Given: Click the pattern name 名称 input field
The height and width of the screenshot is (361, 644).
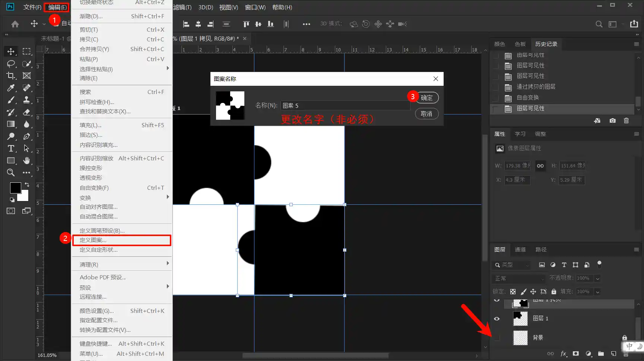Looking at the screenshot, I should pyautogui.click(x=345, y=106).
